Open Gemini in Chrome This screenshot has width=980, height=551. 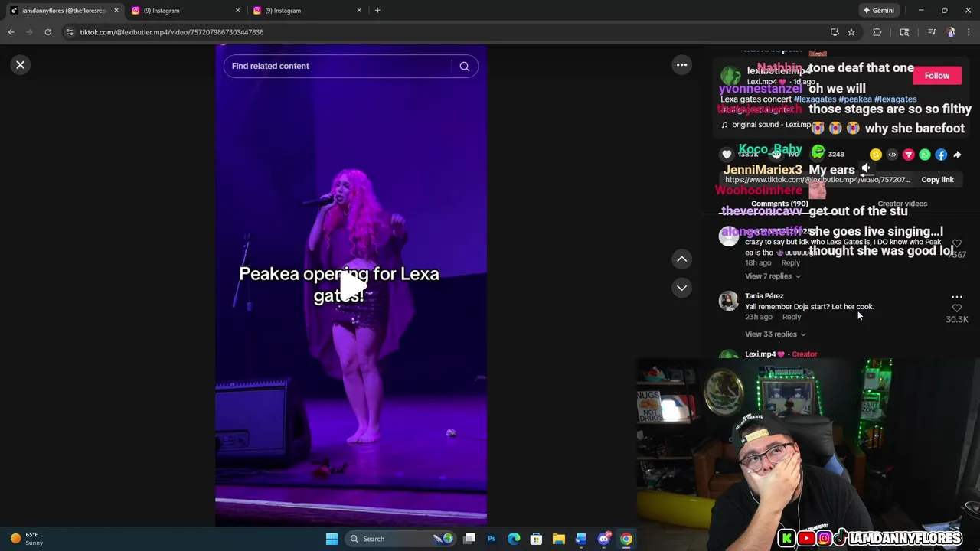tap(878, 11)
